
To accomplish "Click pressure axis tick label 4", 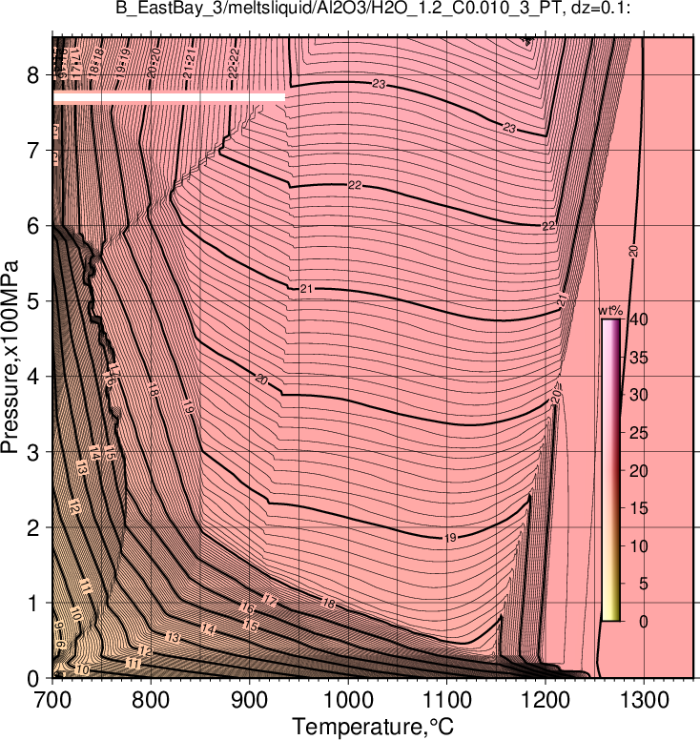I will tap(33, 377).
